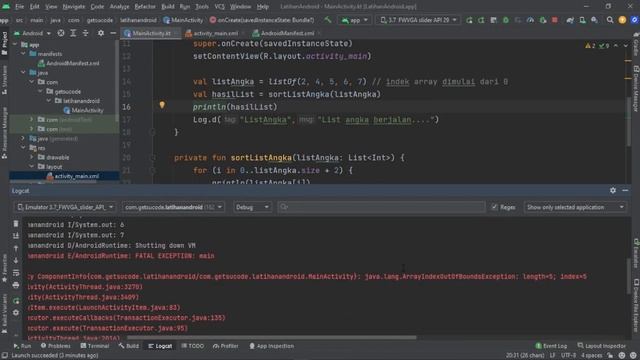
Task: Open the File menu
Action: pyautogui.click(x=19, y=7)
